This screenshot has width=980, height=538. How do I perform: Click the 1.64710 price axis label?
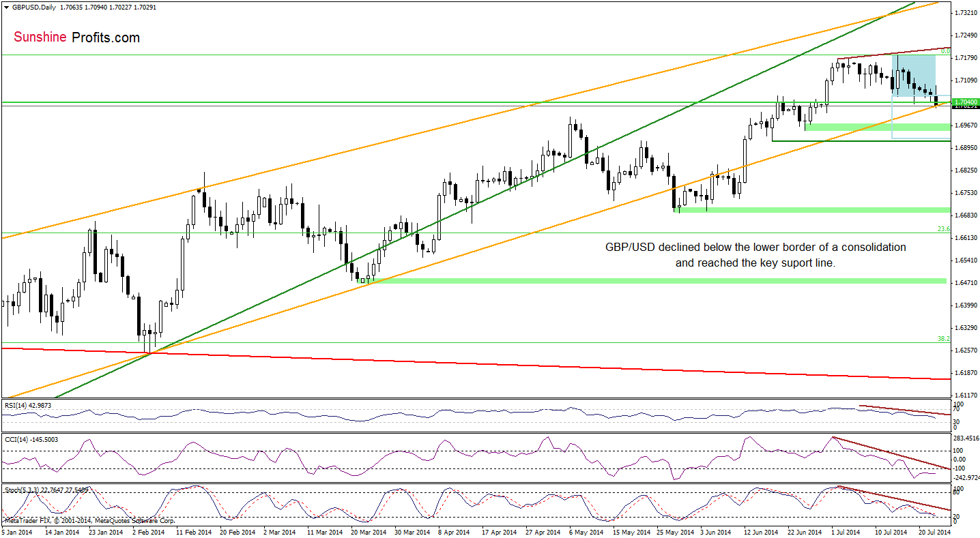pyautogui.click(x=965, y=283)
